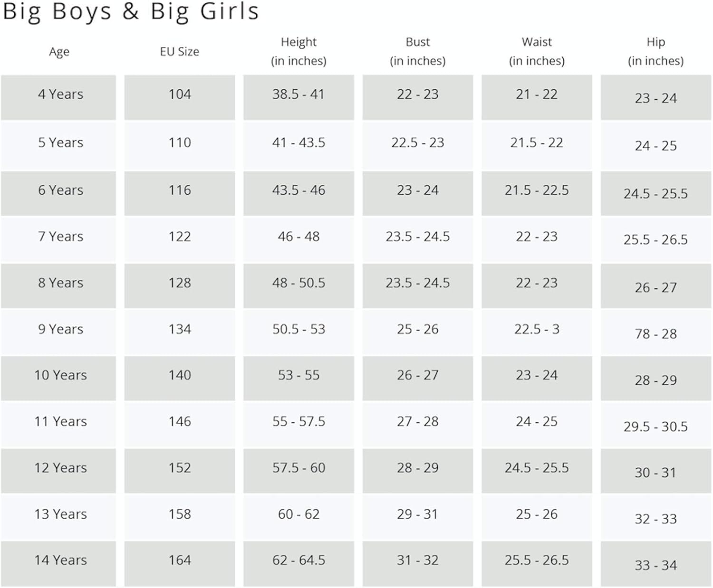713x588 pixels.
Task: Click the "Big Boys & Big Girls" title
Action: [x=131, y=11]
